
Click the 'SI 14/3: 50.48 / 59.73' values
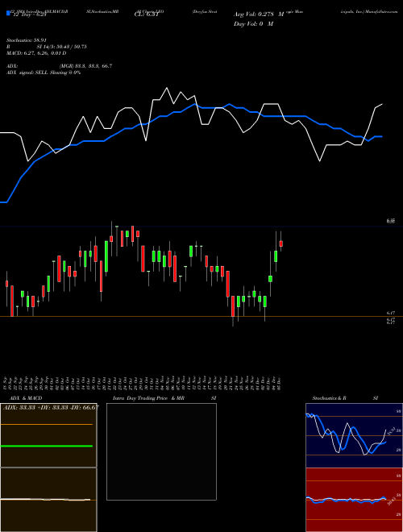(62, 47)
